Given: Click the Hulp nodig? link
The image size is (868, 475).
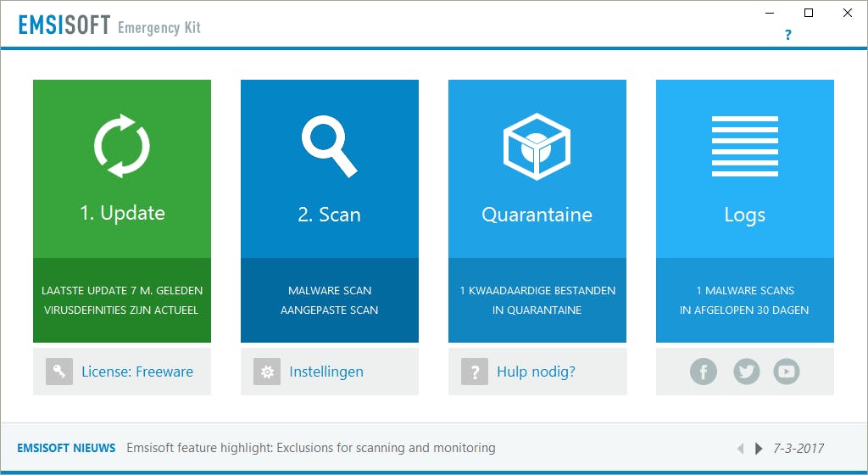Looking at the screenshot, I should (x=536, y=372).
